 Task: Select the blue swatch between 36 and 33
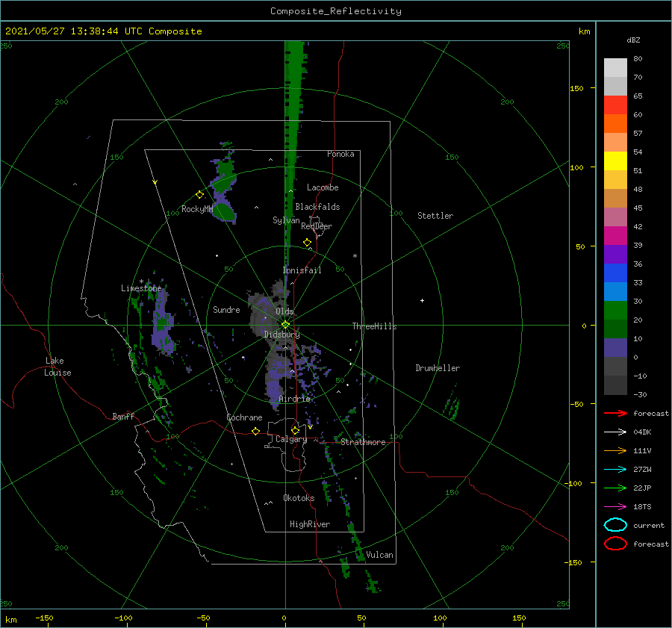click(615, 273)
